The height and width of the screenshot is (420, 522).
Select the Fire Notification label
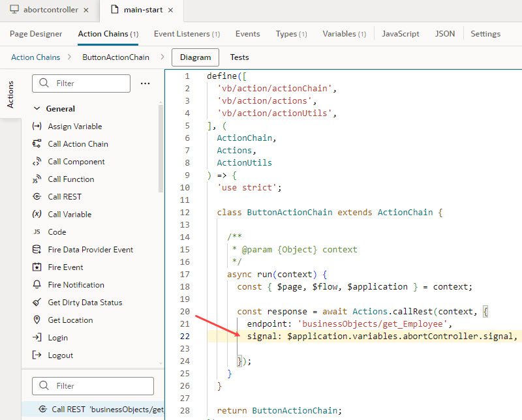click(76, 284)
